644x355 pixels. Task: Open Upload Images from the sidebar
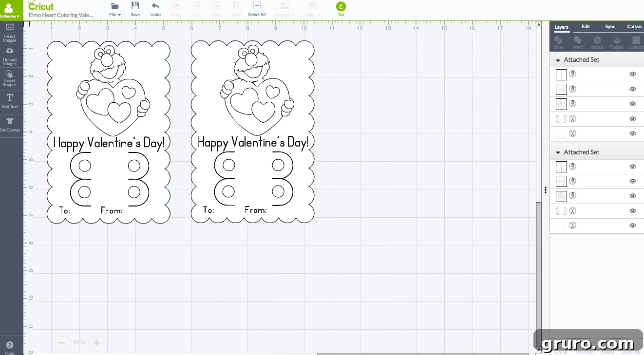point(10,56)
